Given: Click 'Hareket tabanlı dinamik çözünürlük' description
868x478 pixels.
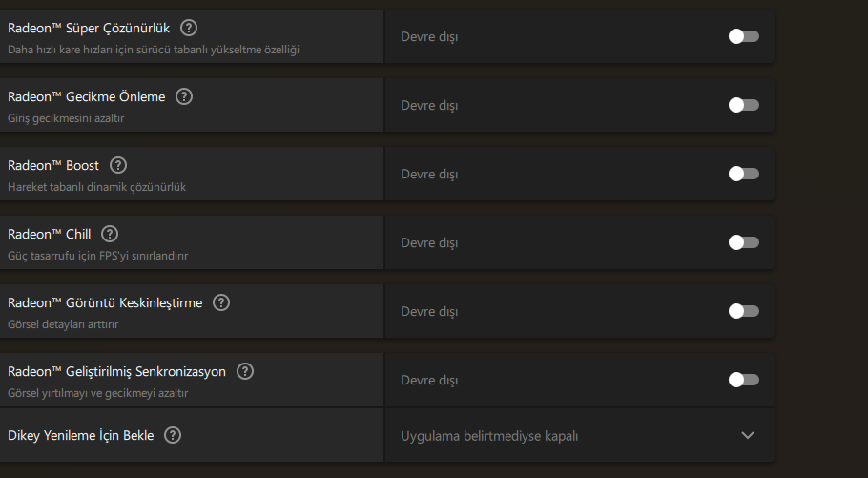Looking at the screenshot, I should tap(97, 187).
